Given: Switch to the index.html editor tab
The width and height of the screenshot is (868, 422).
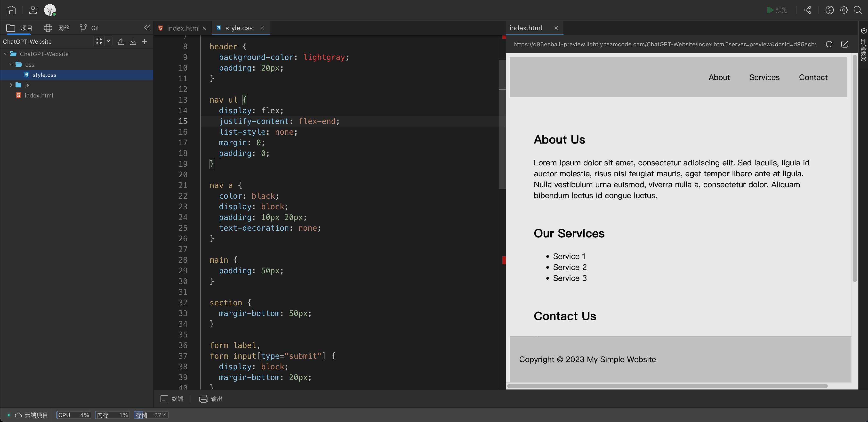Looking at the screenshot, I should 183,28.
